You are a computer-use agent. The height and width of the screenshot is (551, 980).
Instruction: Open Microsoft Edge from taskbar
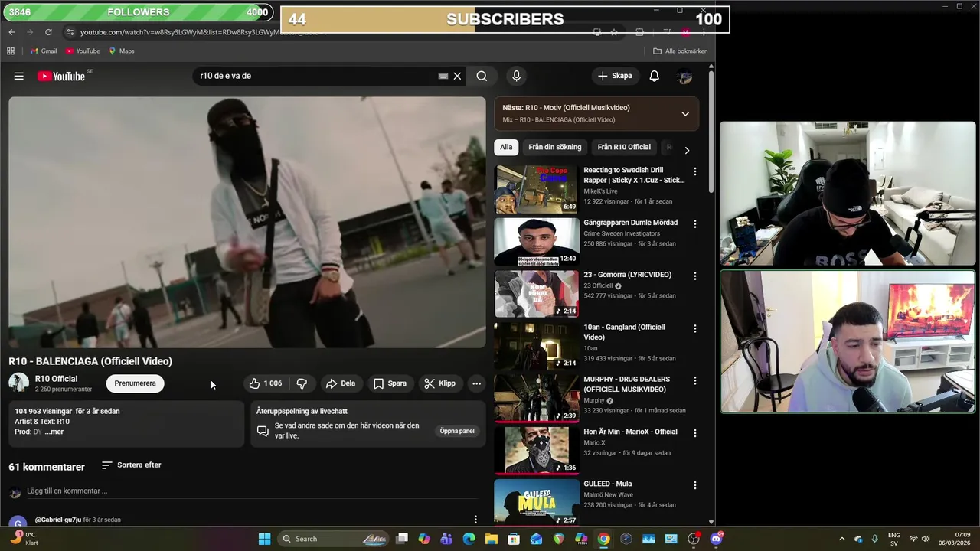[469, 539]
